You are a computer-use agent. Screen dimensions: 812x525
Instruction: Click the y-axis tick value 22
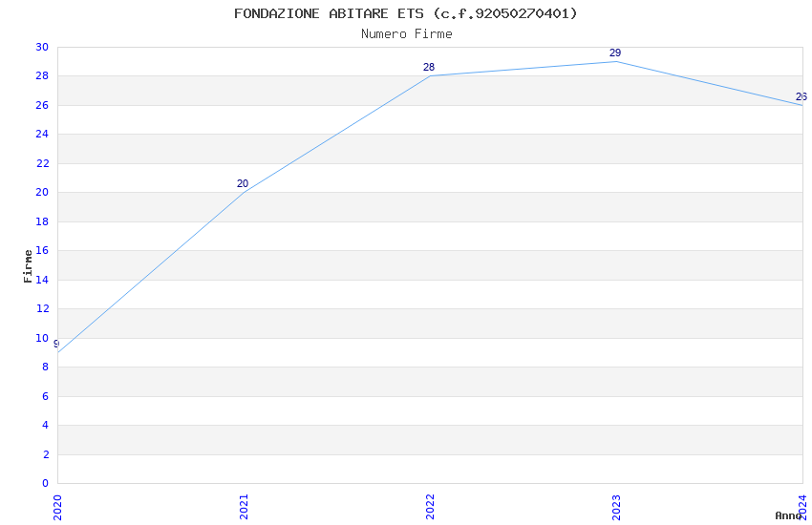pos(42,163)
